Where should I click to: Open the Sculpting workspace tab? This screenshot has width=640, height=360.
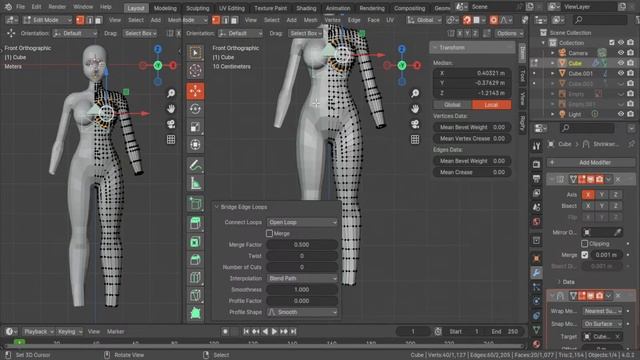[x=198, y=8]
